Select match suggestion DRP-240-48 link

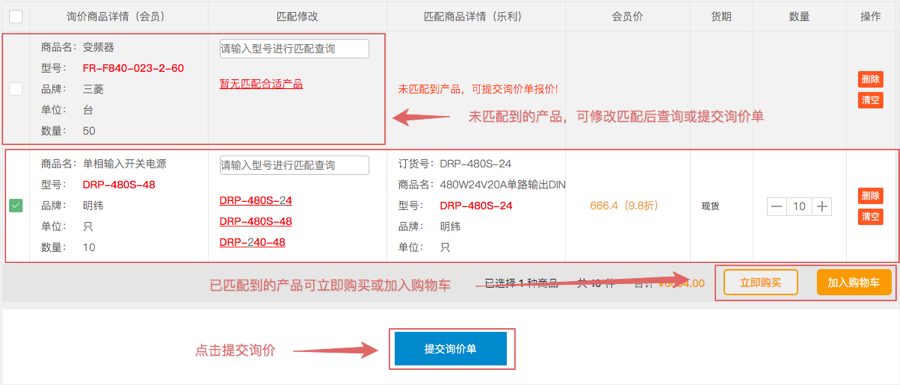253,243
